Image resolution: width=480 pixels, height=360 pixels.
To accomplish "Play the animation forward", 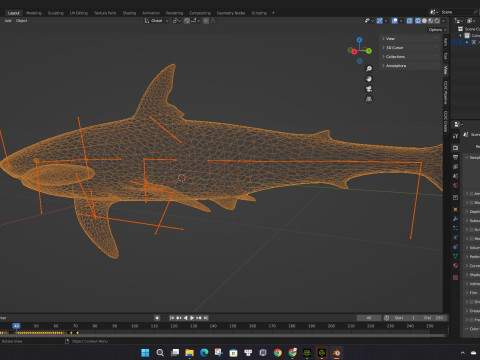I will click(x=192, y=318).
